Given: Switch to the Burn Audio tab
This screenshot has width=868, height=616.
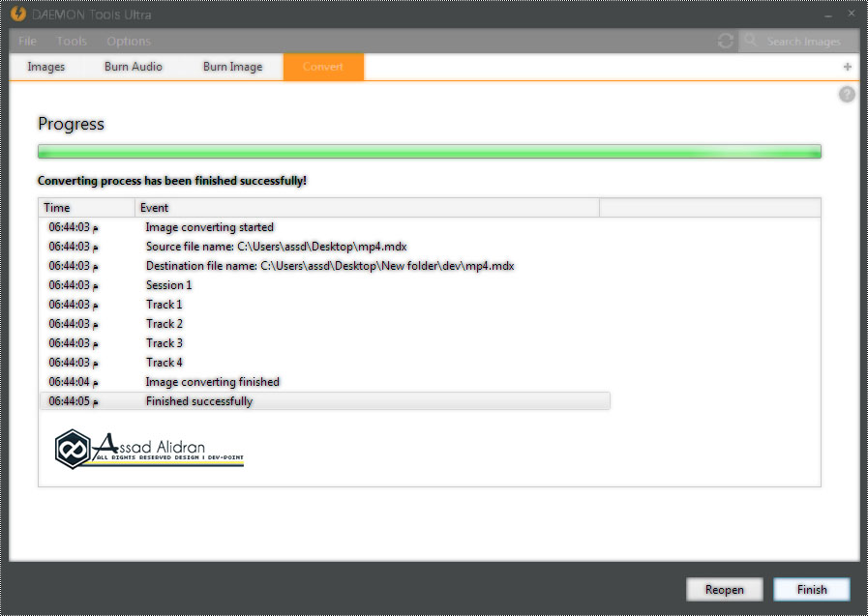Looking at the screenshot, I should 134,67.
